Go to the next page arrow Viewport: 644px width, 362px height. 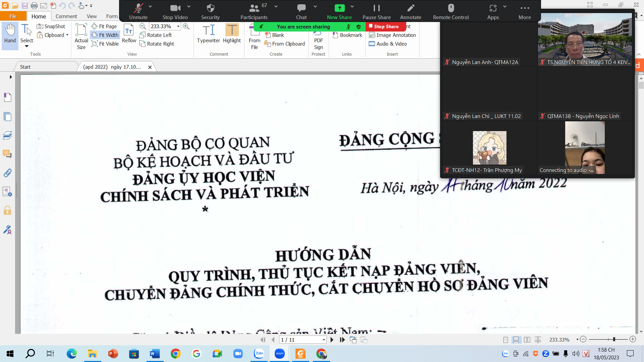pyautogui.click(x=332, y=340)
